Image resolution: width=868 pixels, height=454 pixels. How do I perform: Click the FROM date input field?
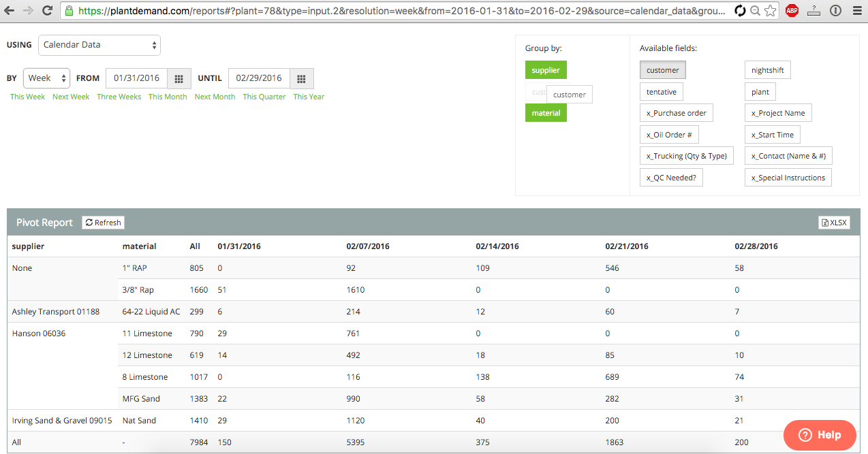tap(136, 78)
